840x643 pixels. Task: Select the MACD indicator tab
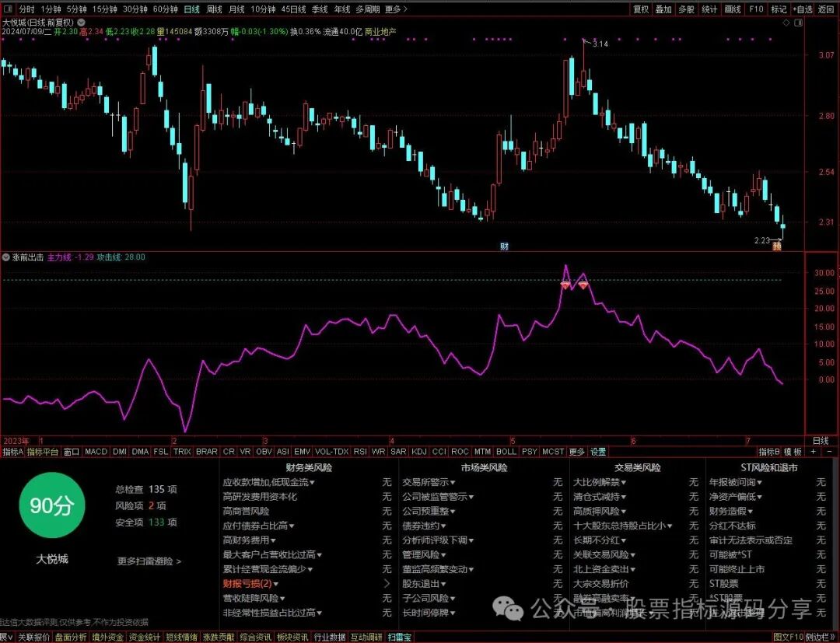pyautogui.click(x=96, y=452)
